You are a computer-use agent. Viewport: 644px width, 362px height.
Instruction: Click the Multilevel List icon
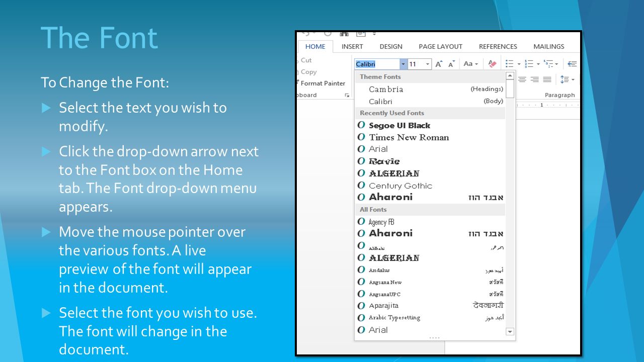[548, 64]
